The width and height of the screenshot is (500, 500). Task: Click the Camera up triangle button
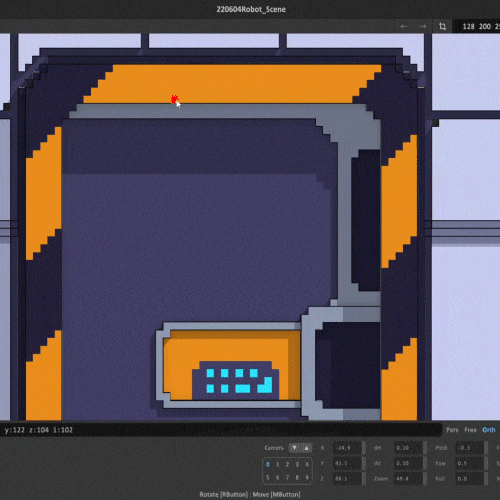(306, 448)
